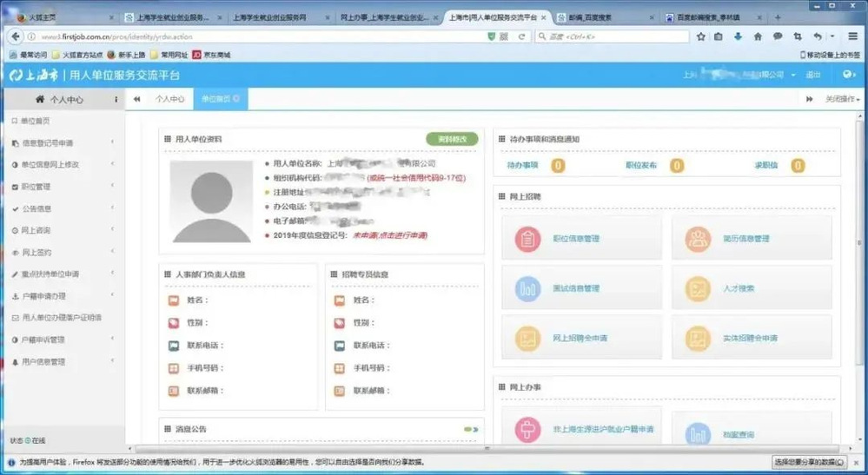
Task: Open the 关闭操作 dropdown
Action: pyautogui.click(x=839, y=99)
